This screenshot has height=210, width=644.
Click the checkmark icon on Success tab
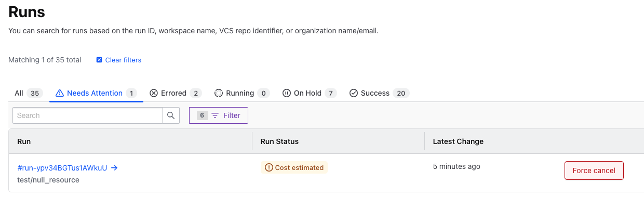coord(354,94)
